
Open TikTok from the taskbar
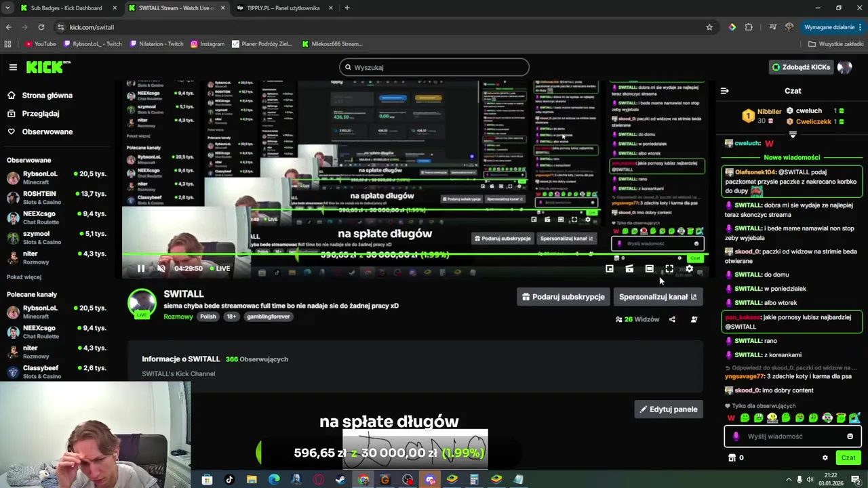pyautogui.click(x=229, y=480)
